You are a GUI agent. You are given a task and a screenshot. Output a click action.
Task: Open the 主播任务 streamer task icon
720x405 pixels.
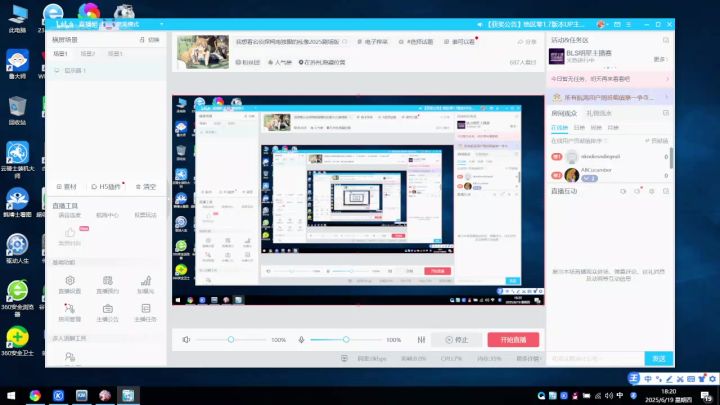146,308
